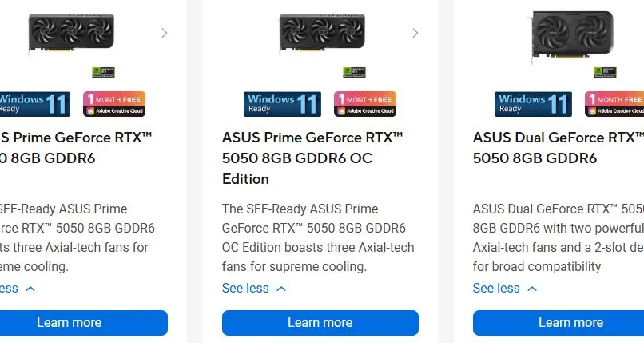Open ASUS Prime RTX 5050 OC Edition title link
The height and width of the screenshot is (343, 644).
tap(312, 158)
